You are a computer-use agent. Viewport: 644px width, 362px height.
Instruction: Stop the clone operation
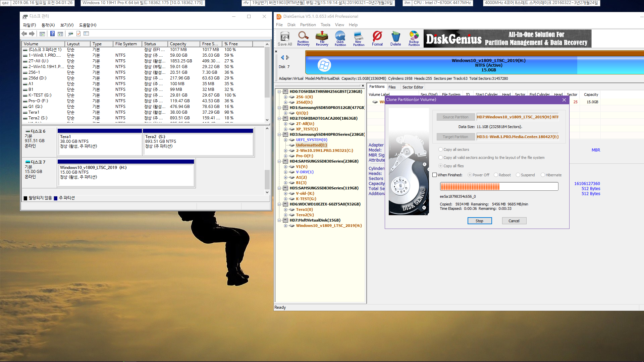point(480,221)
